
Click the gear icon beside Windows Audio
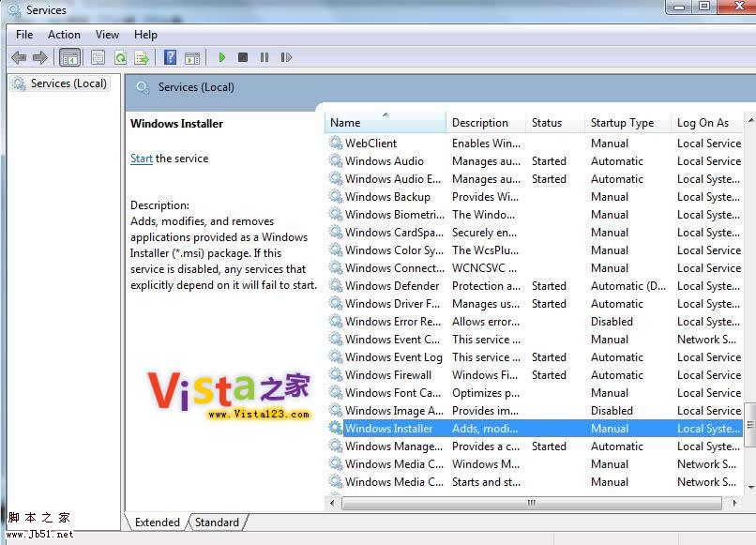coord(336,160)
